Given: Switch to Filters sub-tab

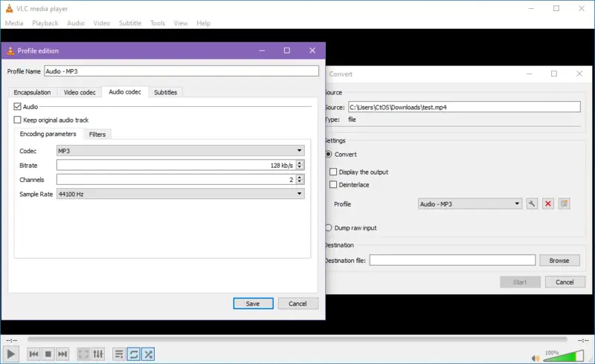Looking at the screenshot, I should (97, 134).
